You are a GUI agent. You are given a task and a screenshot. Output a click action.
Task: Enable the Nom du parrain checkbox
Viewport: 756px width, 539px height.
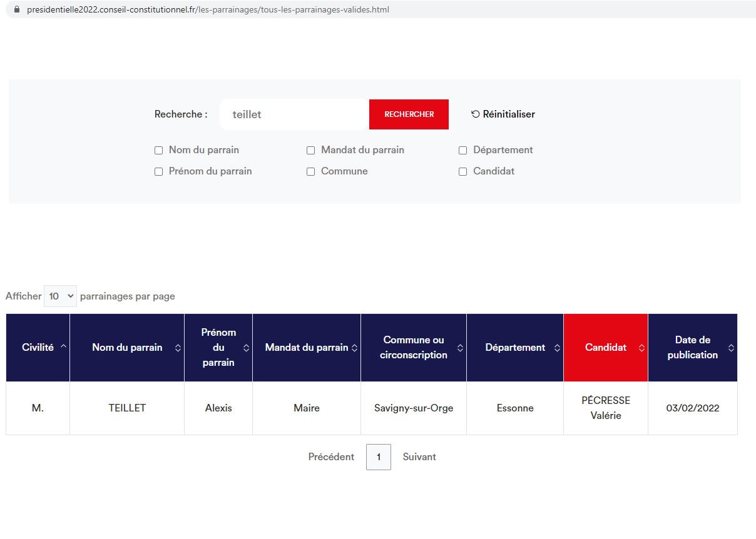click(x=158, y=151)
